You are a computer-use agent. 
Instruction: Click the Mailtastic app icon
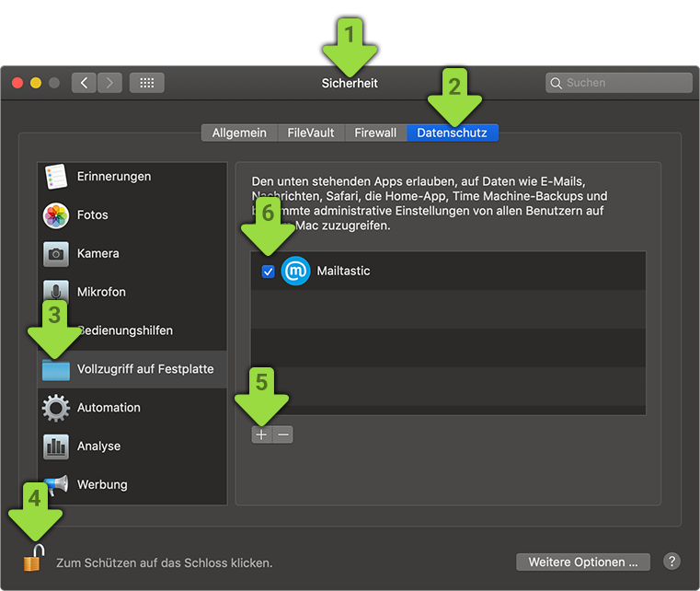pyautogui.click(x=295, y=272)
